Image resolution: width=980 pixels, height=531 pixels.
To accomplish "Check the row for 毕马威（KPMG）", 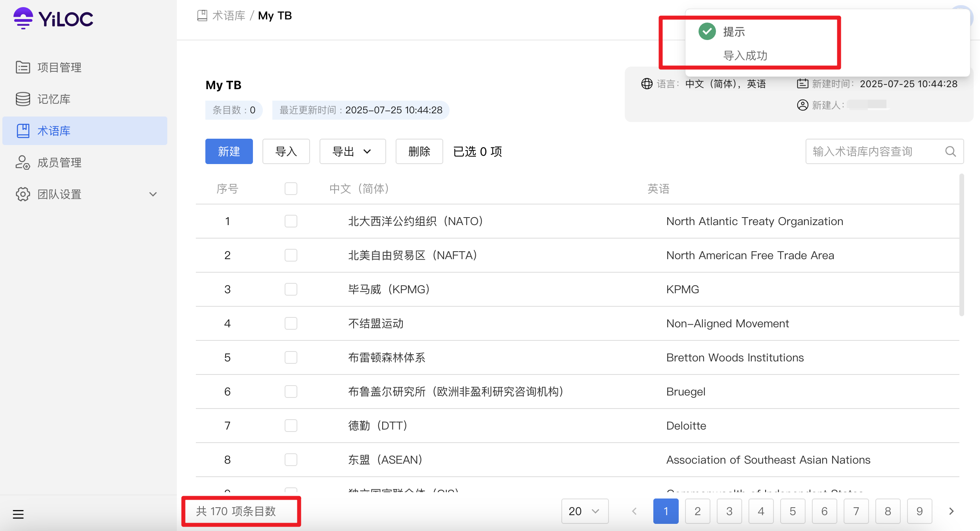I will (291, 289).
